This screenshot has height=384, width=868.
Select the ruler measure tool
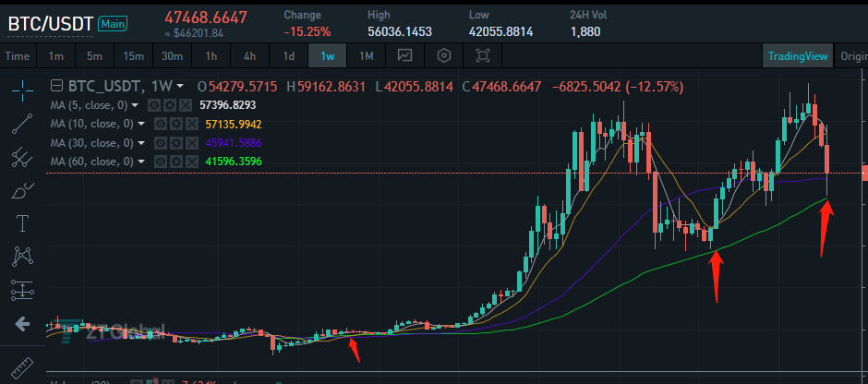pos(22,368)
